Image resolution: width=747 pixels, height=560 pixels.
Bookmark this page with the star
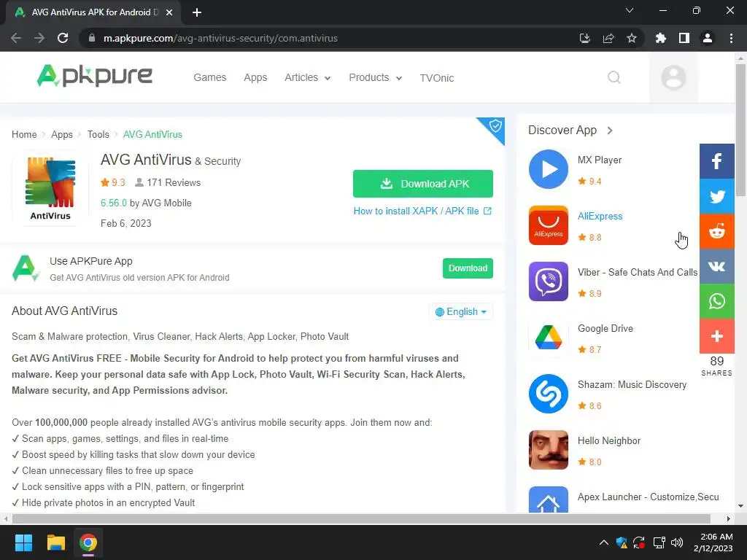coord(632,38)
